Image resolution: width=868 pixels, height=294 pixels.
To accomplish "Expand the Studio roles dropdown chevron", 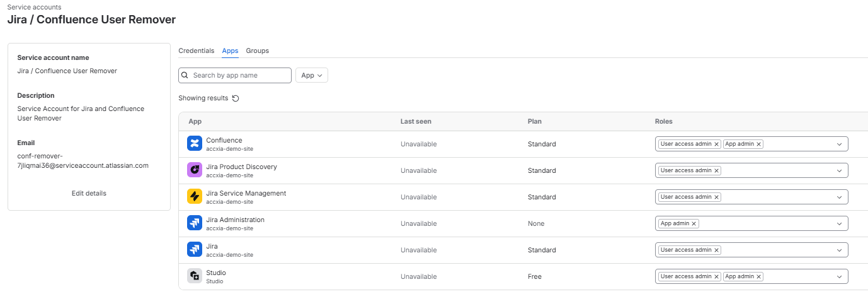I will pos(839,276).
